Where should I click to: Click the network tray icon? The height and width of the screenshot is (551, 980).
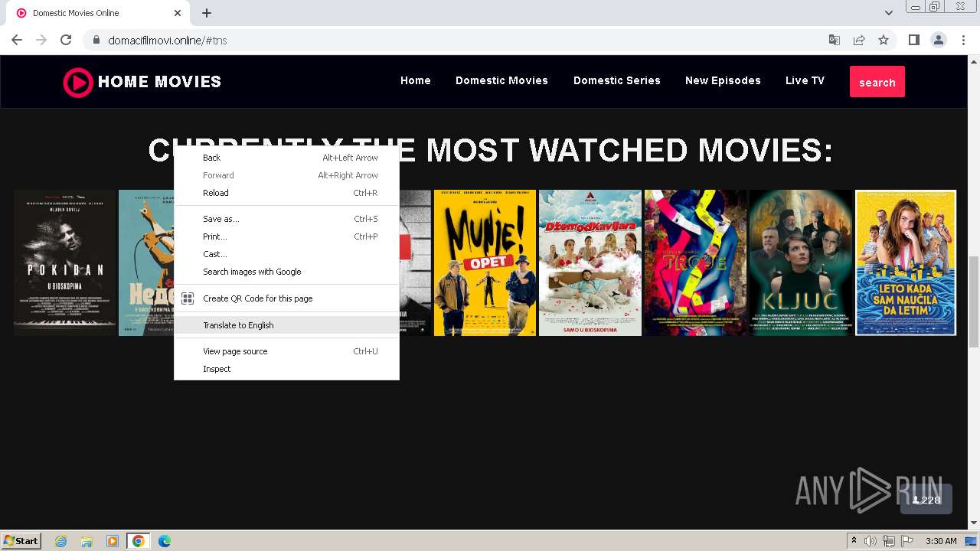(x=888, y=541)
